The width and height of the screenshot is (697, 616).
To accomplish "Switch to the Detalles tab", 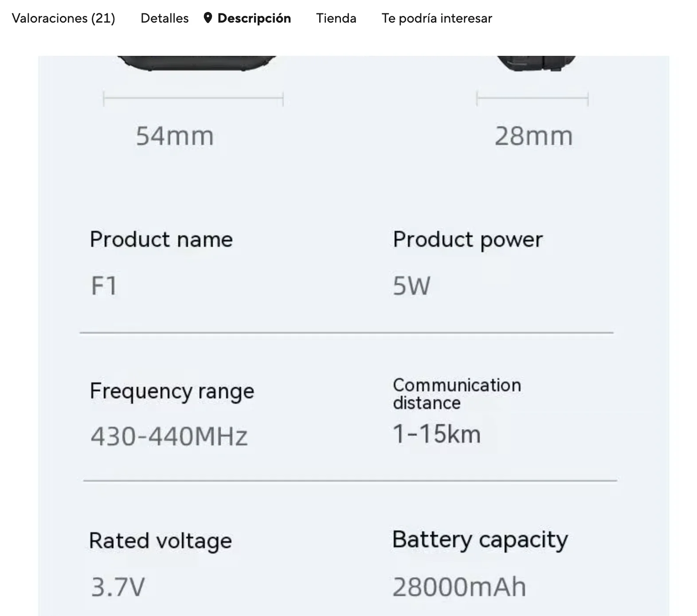I will coord(164,18).
